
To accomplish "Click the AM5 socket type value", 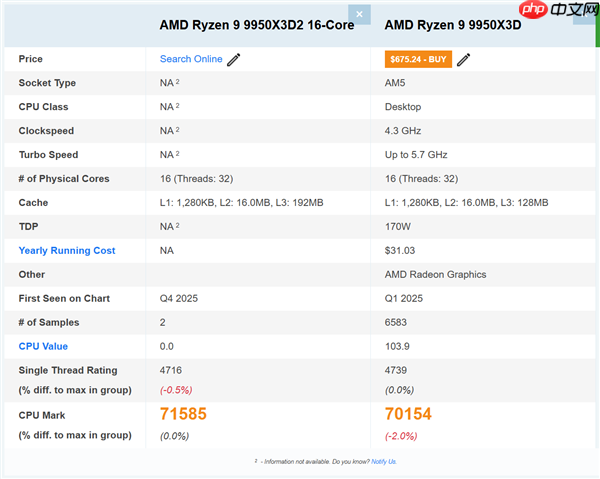I will click(395, 83).
